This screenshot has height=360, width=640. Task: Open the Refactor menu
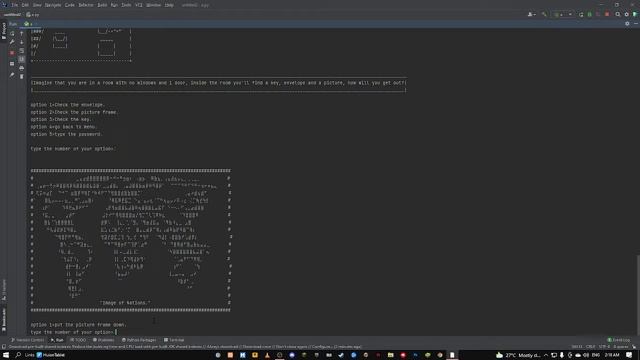(x=86, y=5)
